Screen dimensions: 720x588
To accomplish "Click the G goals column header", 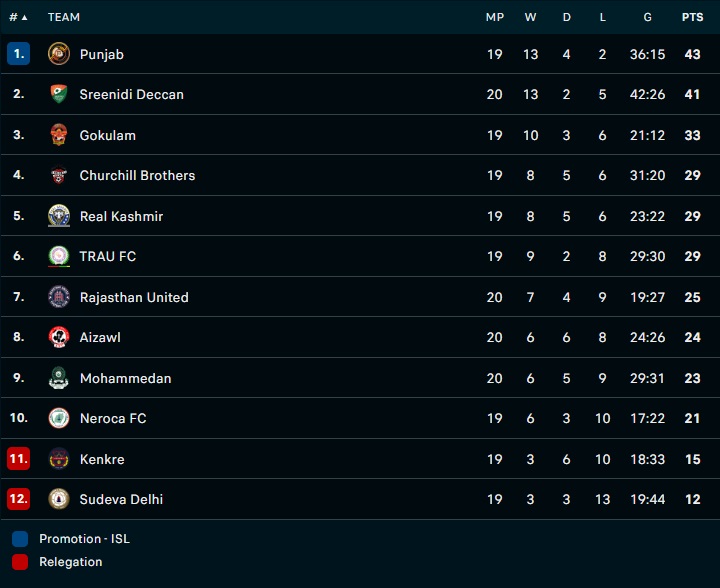I will [x=648, y=17].
